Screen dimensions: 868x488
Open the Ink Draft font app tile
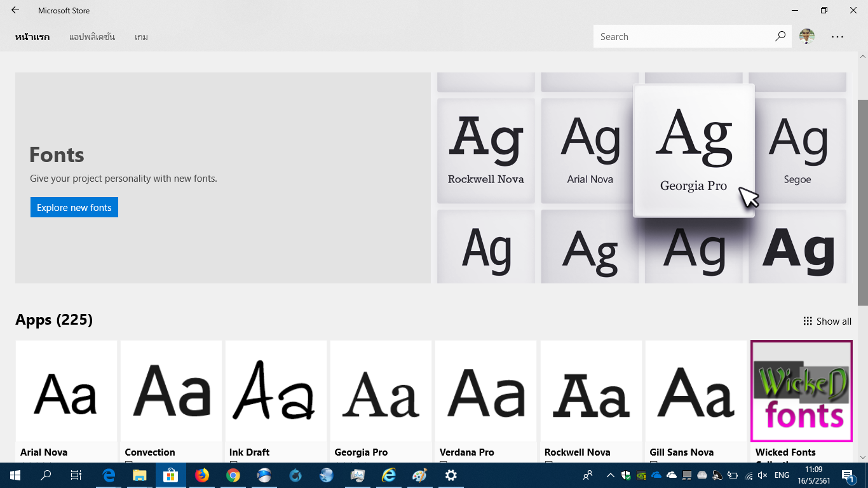pos(276,401)
